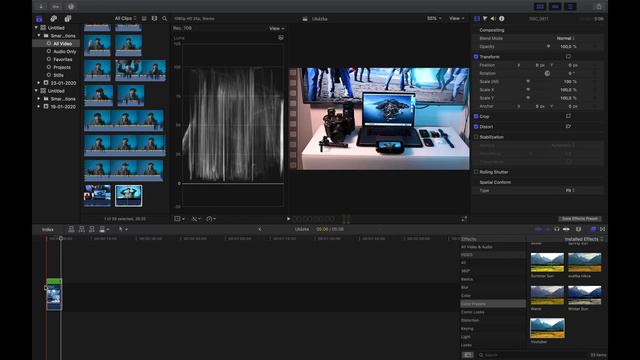This screenshot has height=360, width=640.
Task: Select the Summer Sun effect thumbnail
Action: [547, 262]
